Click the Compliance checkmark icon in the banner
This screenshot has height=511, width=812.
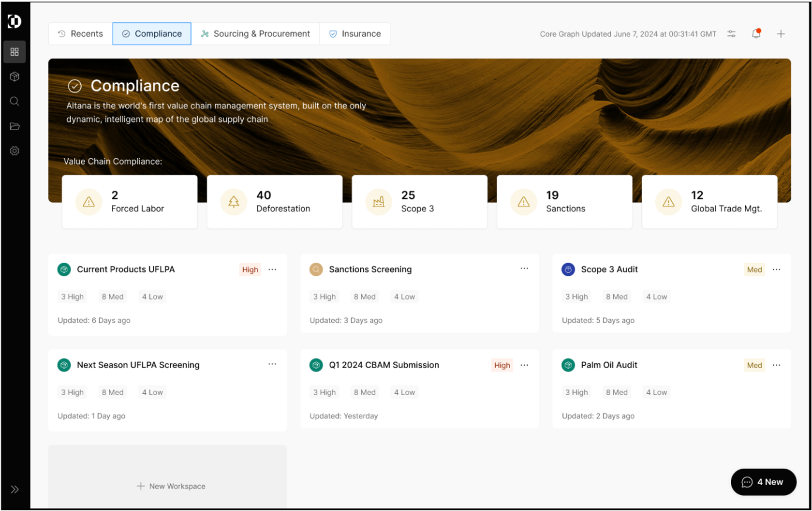pos(75,86)
